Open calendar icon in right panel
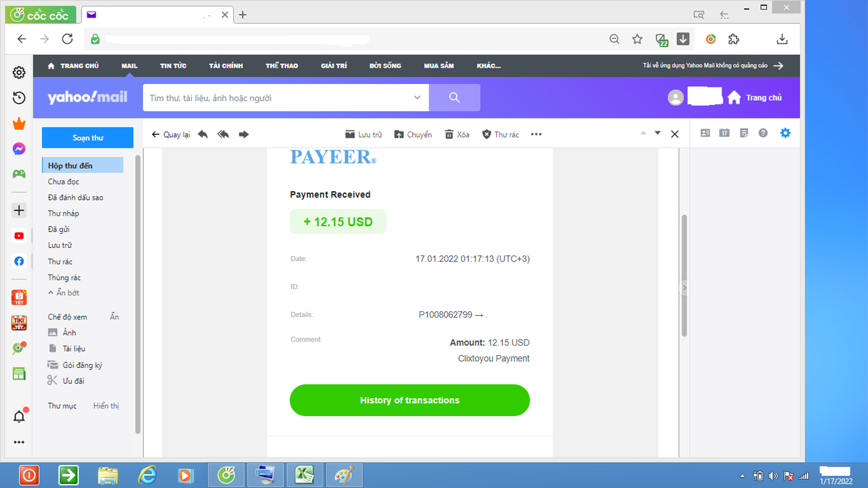This screenshot has width=868, height=488. pyautogui.click(x=724, y=133)
